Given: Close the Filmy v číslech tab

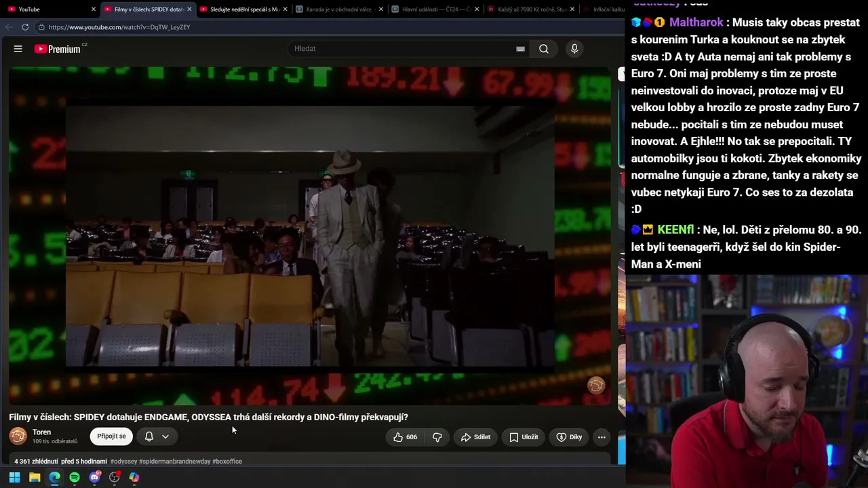Looking at the screenshot, I should (x=189, y=9).
